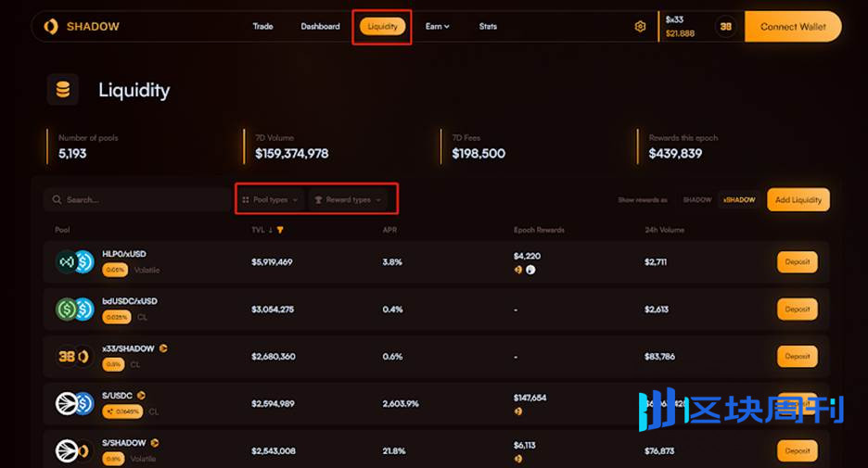
Task: Open the Pool types dropdown
Action: tap(271, 199)
